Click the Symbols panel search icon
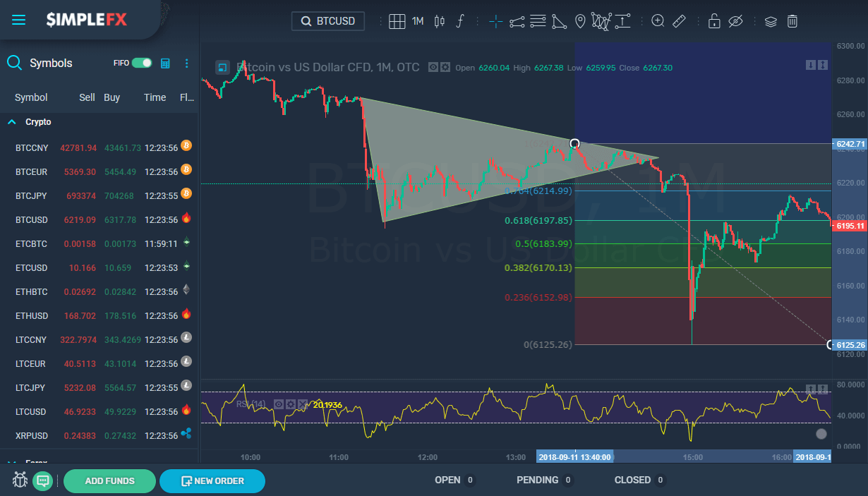The height and width of the screenshot is (496, 868). 14,63
